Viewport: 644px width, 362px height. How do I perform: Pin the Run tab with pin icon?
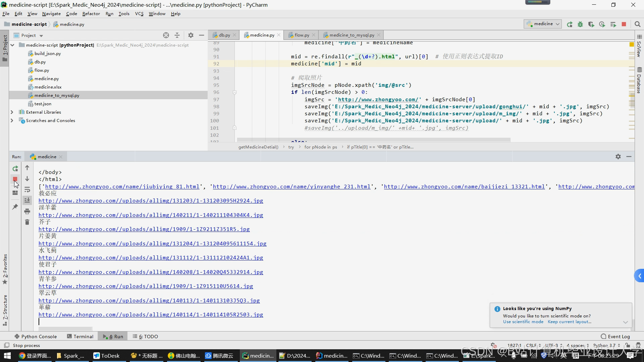pos(15,207)
